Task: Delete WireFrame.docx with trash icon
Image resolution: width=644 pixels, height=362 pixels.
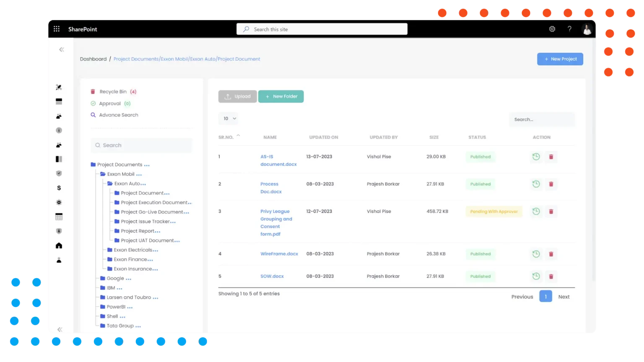Action: click(x=551, y=254)
